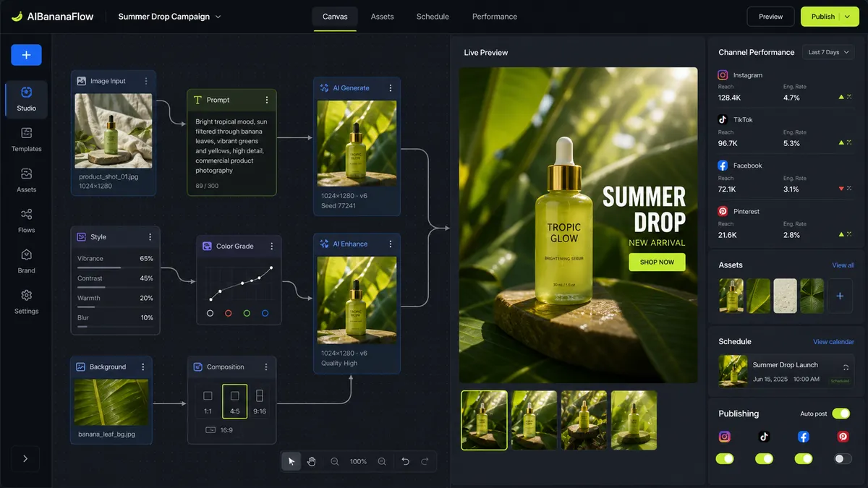Open the Publish button dropdown arrow
The height and width of the screenshot is (488, 868).
[x=848, y=17]
